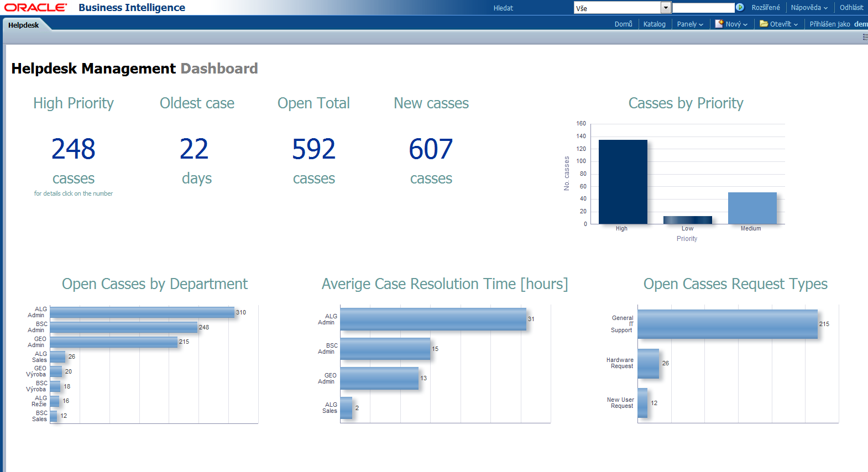Click the 'General IT Support' chart label

click(622, 324)
